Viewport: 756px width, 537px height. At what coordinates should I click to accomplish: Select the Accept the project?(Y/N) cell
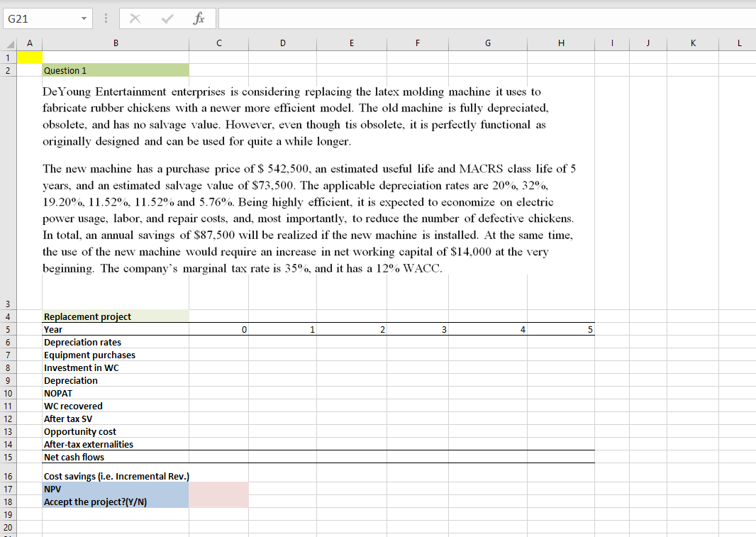(116, 502)
